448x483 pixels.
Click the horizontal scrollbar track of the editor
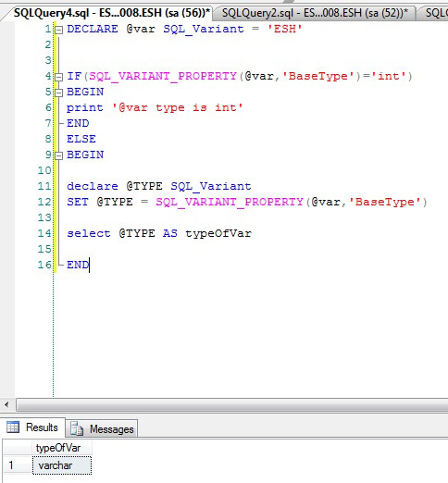coord(232,404)
